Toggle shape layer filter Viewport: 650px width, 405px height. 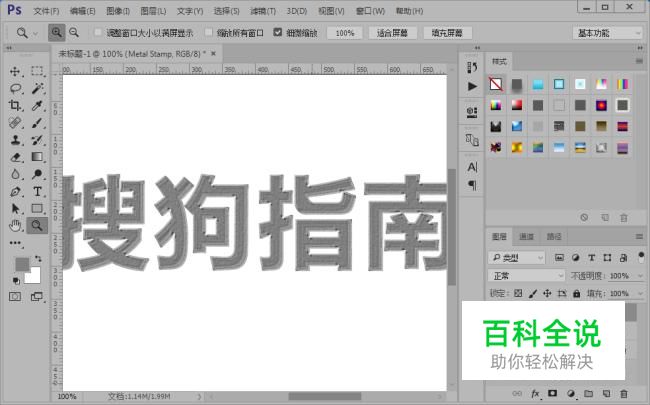(607, 258)
